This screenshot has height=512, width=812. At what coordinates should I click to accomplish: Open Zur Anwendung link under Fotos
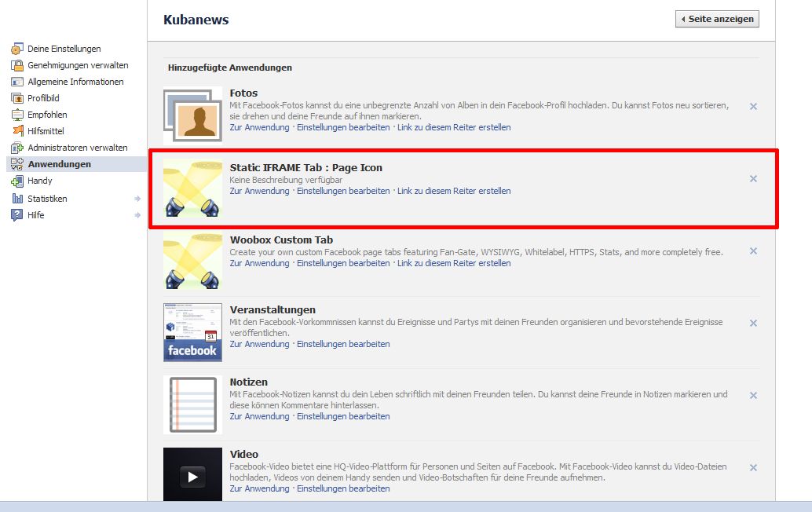pyautogui.click(x=259, y=127)
